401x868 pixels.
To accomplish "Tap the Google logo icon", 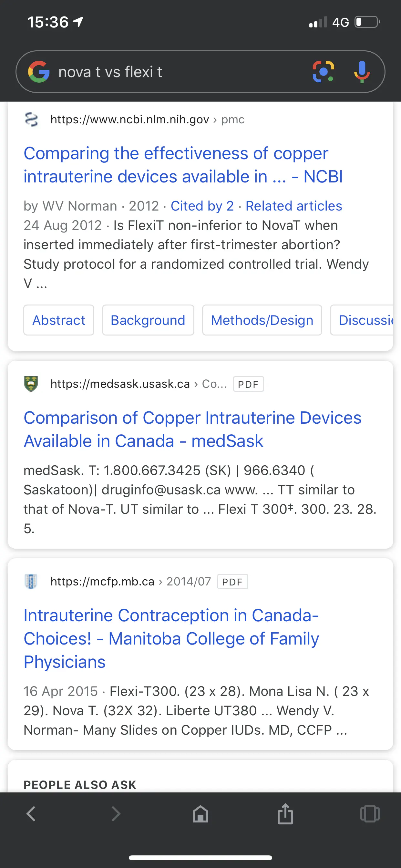I will pyautogui.click(x=39, y=72).
